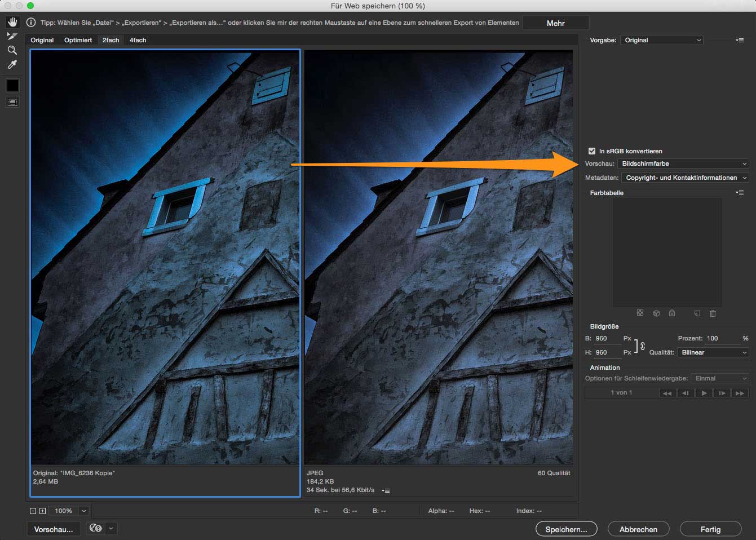The height and width of the screenshot is (540, 756).
Task: Select the Zoom magnifier tool
Action: tap(12, 50)
